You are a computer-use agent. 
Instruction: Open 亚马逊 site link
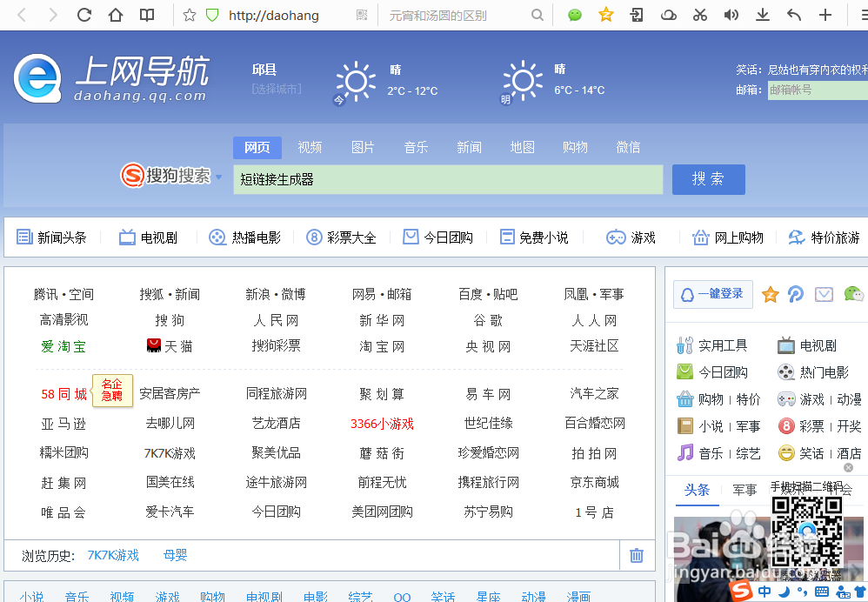63,424
